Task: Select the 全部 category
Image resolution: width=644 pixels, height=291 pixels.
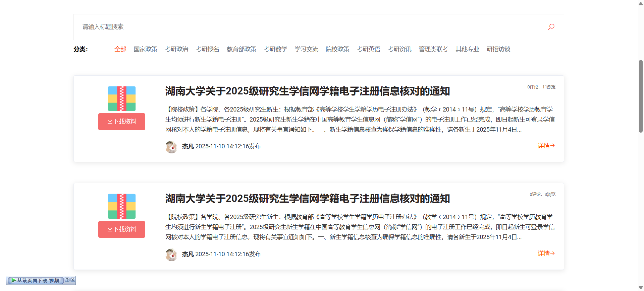Action: click(120, 49)
